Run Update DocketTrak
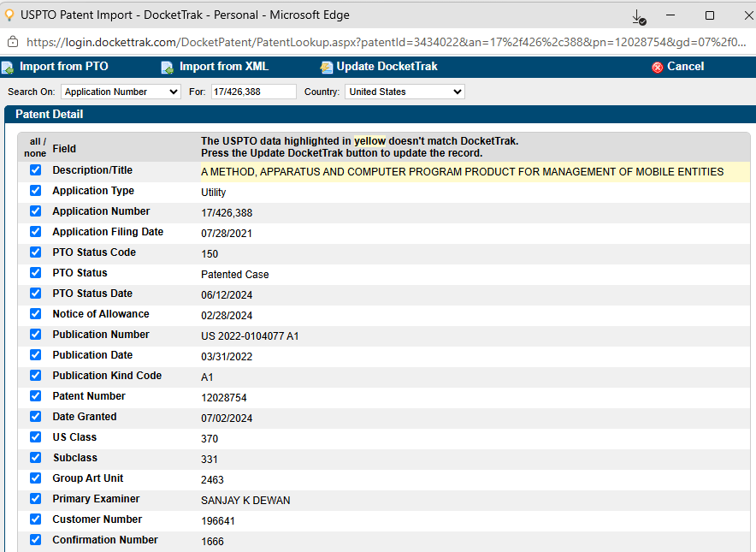The image size is (756, 552). point(387,67)
